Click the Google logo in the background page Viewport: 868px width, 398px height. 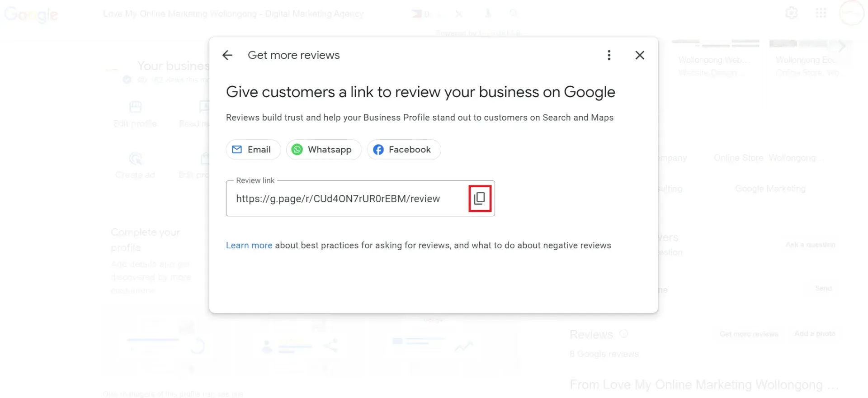31,15
